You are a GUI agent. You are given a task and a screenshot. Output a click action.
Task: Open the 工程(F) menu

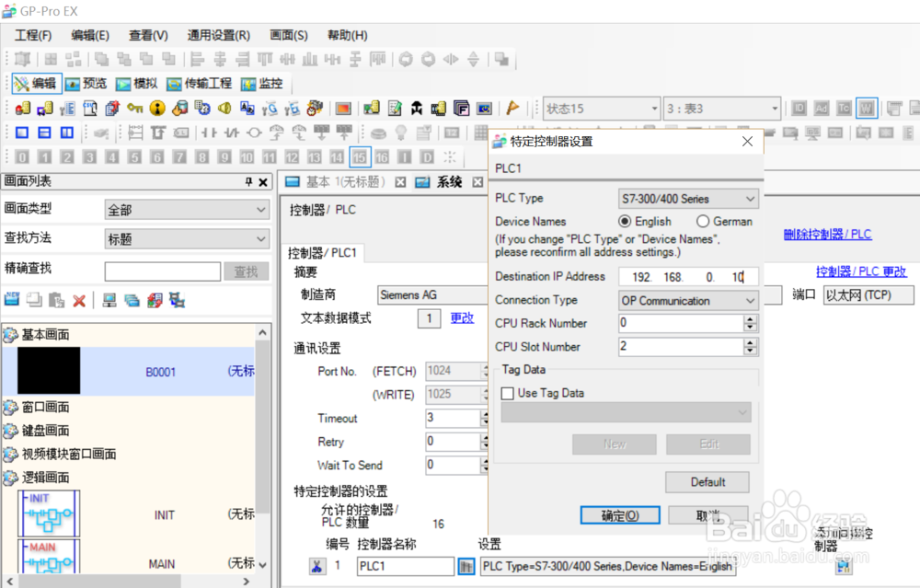[x=33, y=35]
